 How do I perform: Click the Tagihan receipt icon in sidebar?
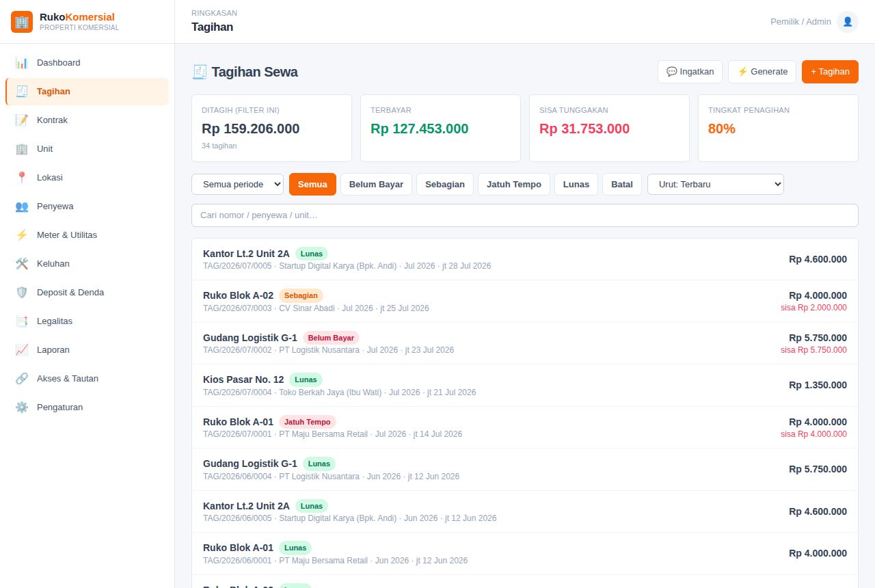point(22,92)
